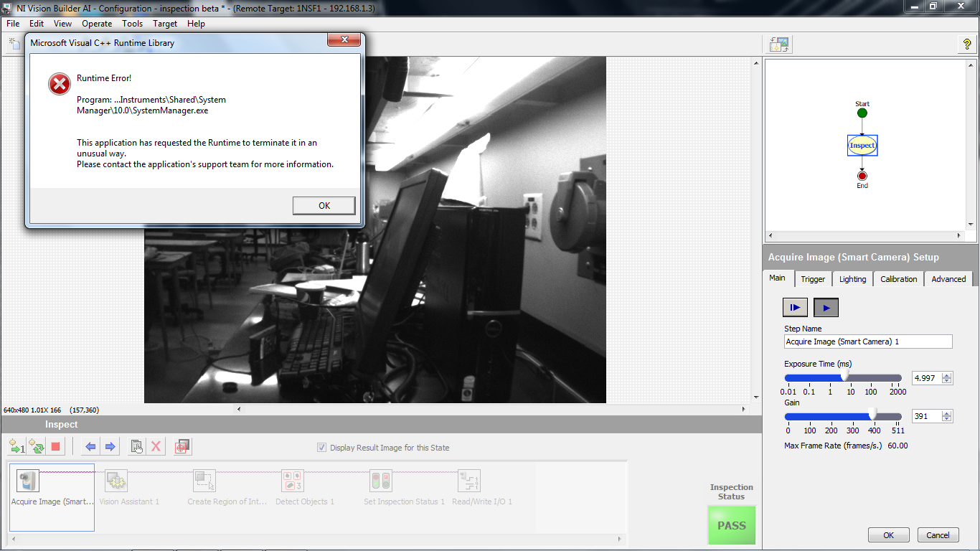
Task: Click Cancel in the Acquire Image setup panel
Action: [938, 535]
